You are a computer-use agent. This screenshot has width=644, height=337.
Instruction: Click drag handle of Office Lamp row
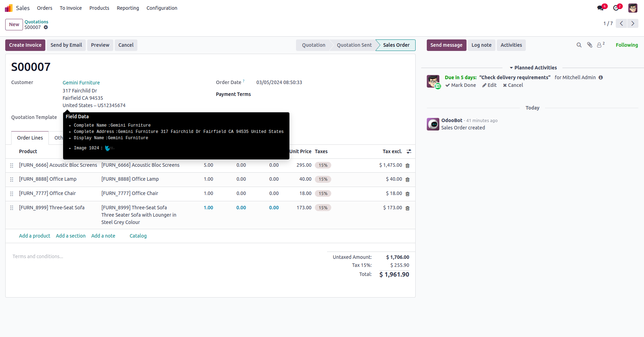(12, 179)
